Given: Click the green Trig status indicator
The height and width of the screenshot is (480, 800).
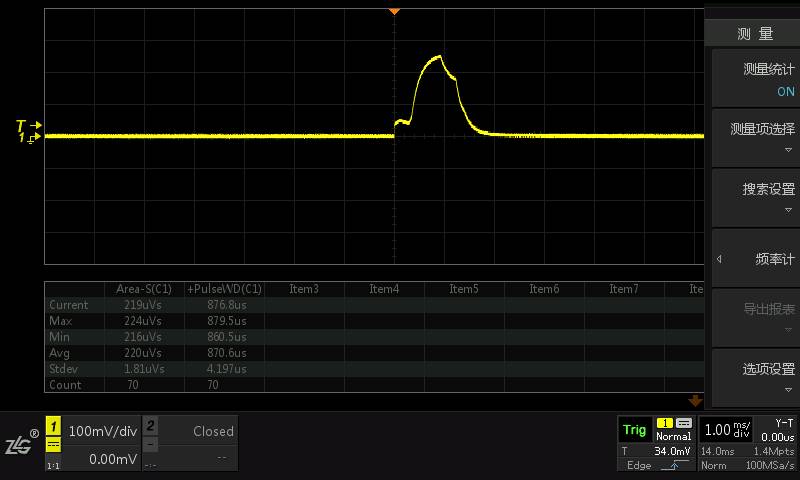Looking at the screenshot, I should pos(634,430).
